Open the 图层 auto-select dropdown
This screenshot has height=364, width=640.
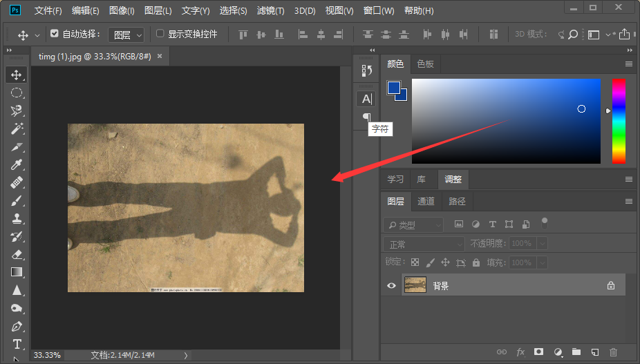click(128, 35)
